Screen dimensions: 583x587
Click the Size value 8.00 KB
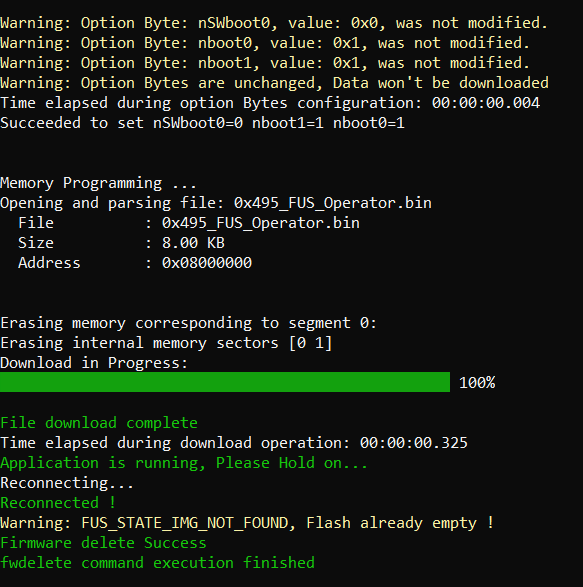pos(193,243)
